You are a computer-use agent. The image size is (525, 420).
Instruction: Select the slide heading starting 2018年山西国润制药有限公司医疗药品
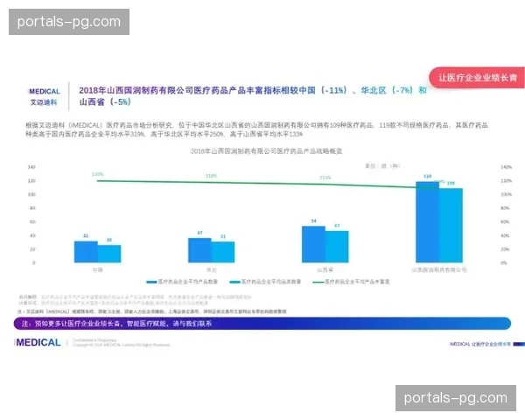(253, 95)
